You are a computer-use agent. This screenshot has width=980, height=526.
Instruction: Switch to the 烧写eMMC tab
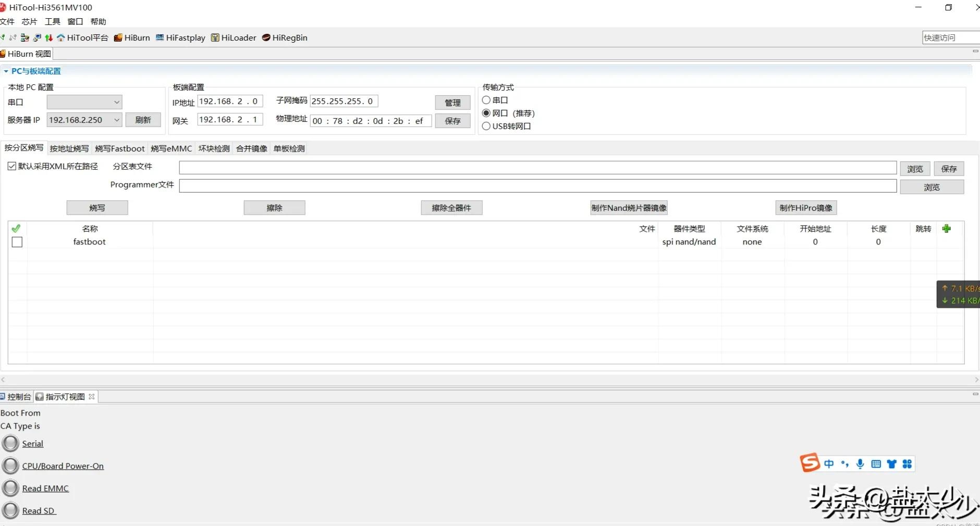pyautogui.click(x=171, y=148)
